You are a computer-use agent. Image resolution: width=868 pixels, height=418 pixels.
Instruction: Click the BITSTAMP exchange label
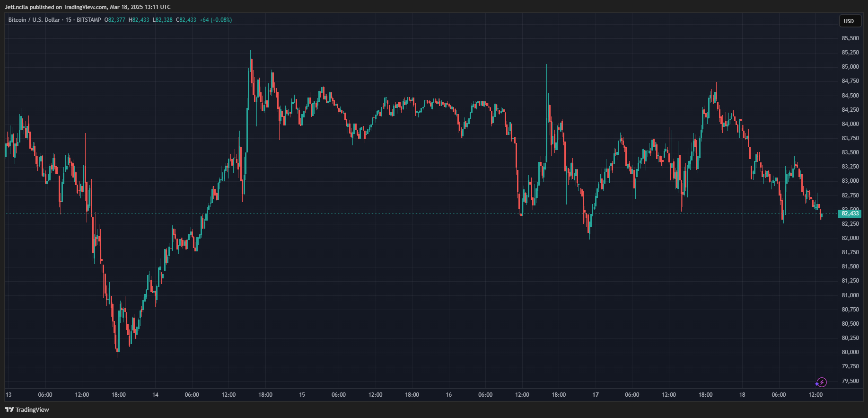[x=88, y=20]
